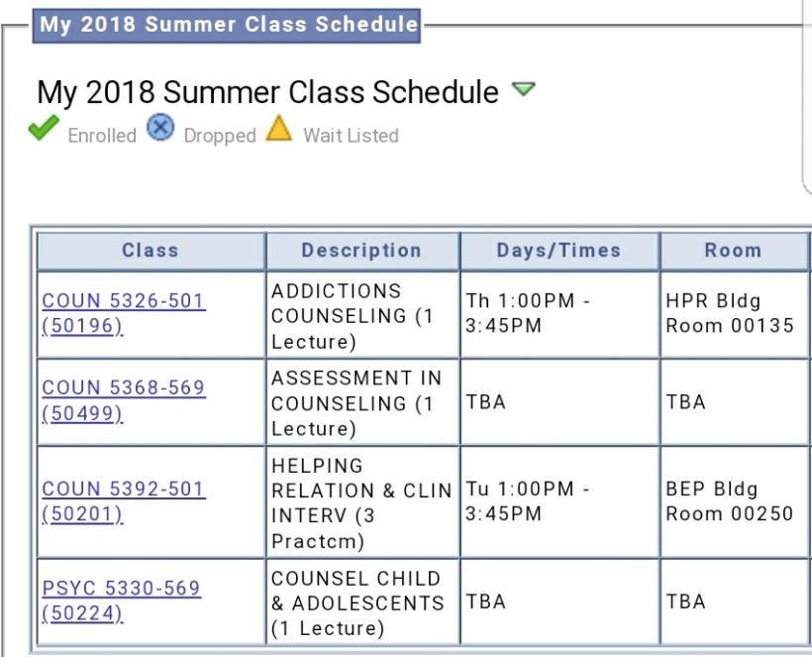Click the yellow Wait Listed triangle icon

click(x=279, y=129)
